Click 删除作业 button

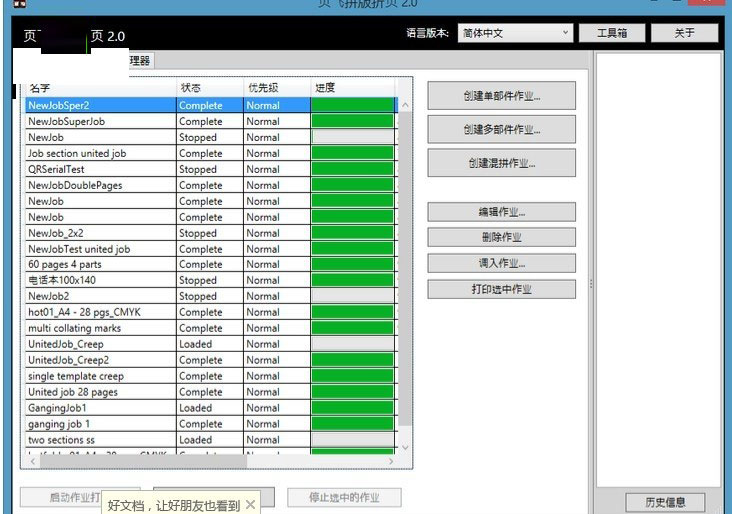[501, 237]
